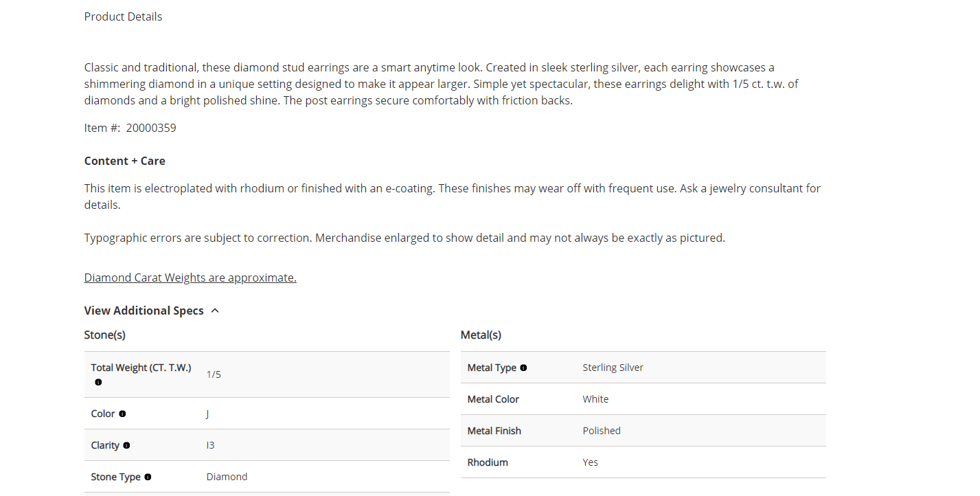
Task: Click the Content + Care heading
Action: coord(125,161)
